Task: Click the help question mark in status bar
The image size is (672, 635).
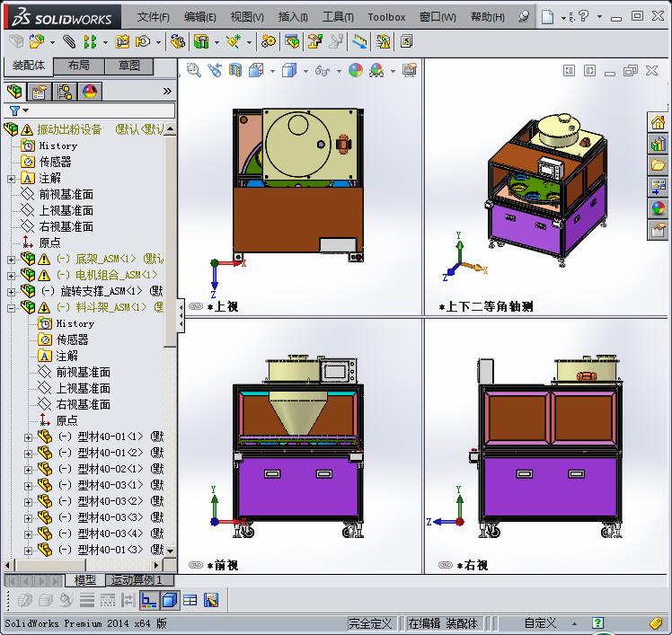Action: point(597,622)
